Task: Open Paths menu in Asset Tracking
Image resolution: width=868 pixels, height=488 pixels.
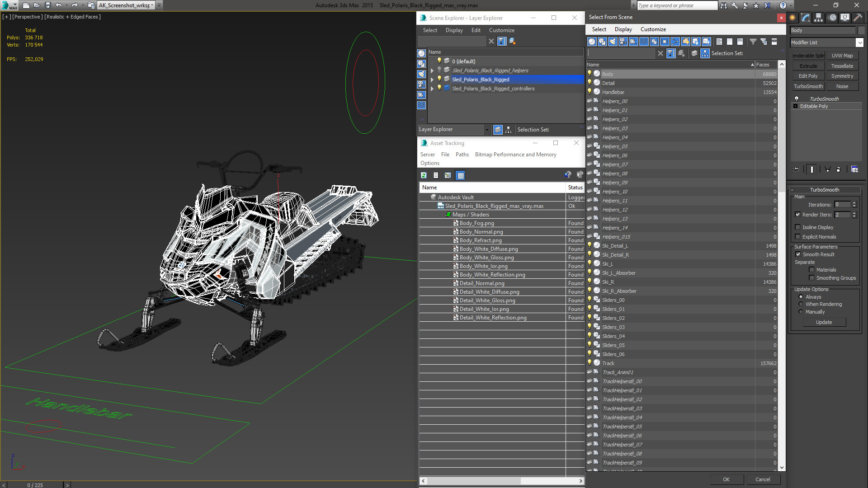Action: tap(462, 155)
